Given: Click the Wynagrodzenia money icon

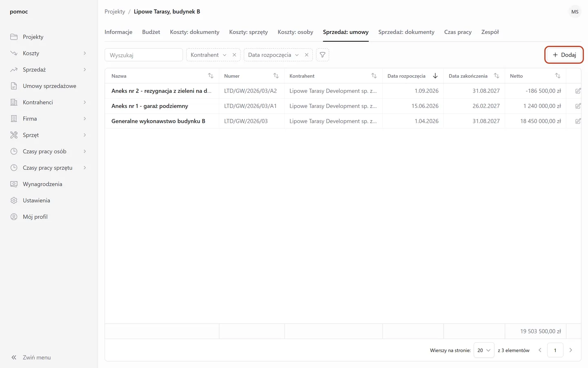Looking at the screenshot, I should tap(14, 184).
